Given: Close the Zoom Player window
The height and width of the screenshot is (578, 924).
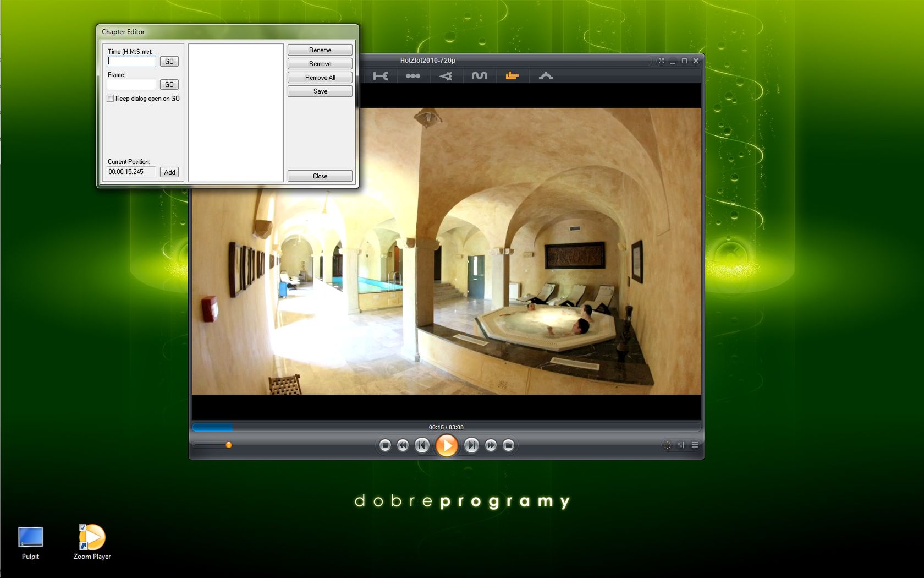Looking at the screenshot, I should 696,61.
